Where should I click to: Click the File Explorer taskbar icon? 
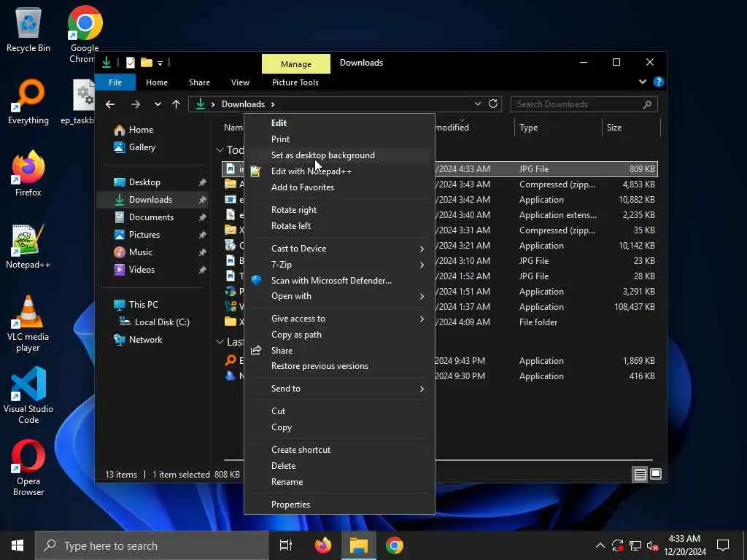[359, 545]
